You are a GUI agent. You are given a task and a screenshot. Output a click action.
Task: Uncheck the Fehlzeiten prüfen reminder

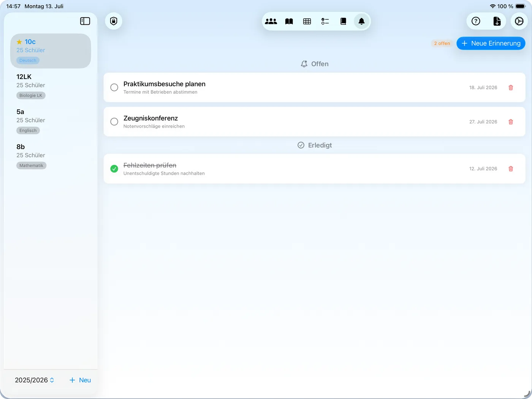tap(114, 169)
